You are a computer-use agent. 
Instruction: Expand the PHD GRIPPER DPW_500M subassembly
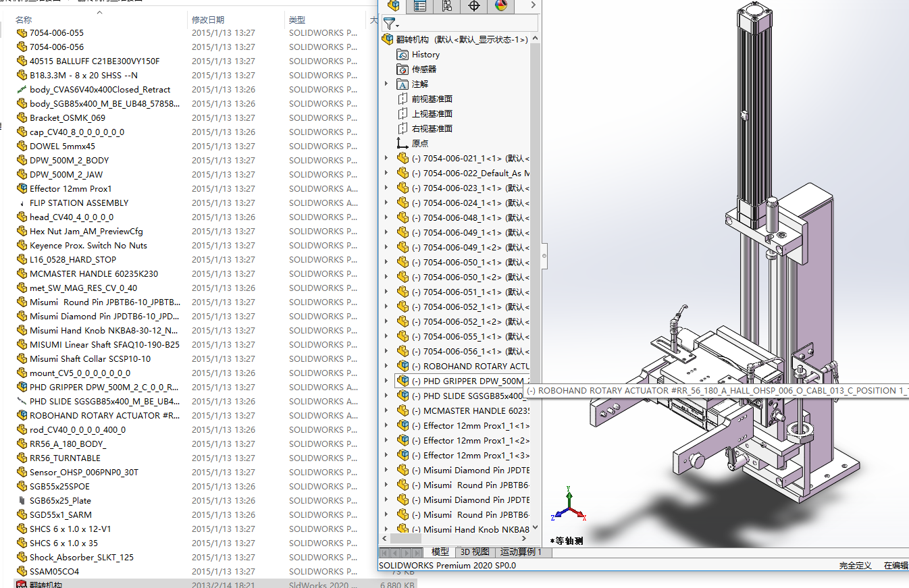tap(386, 381)
